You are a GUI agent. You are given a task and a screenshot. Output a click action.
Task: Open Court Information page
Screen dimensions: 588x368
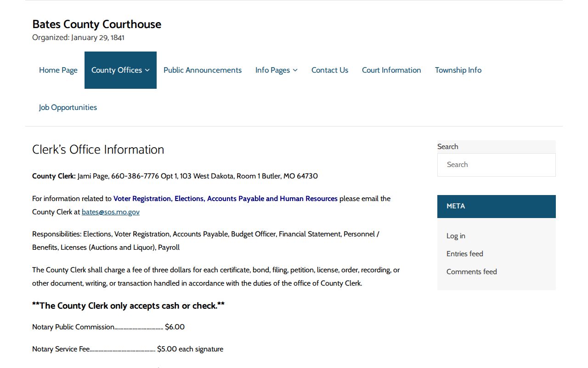coord(391,70)
